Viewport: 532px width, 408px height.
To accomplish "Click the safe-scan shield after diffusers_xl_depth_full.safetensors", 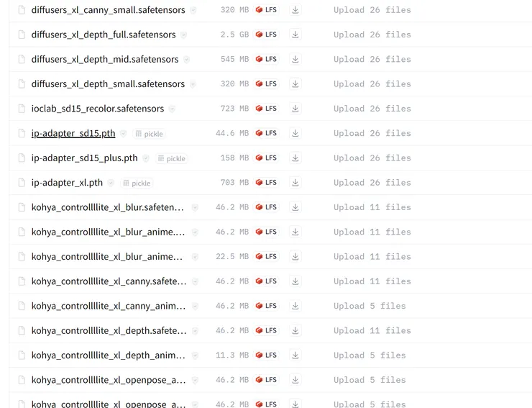I will [183, 35].
